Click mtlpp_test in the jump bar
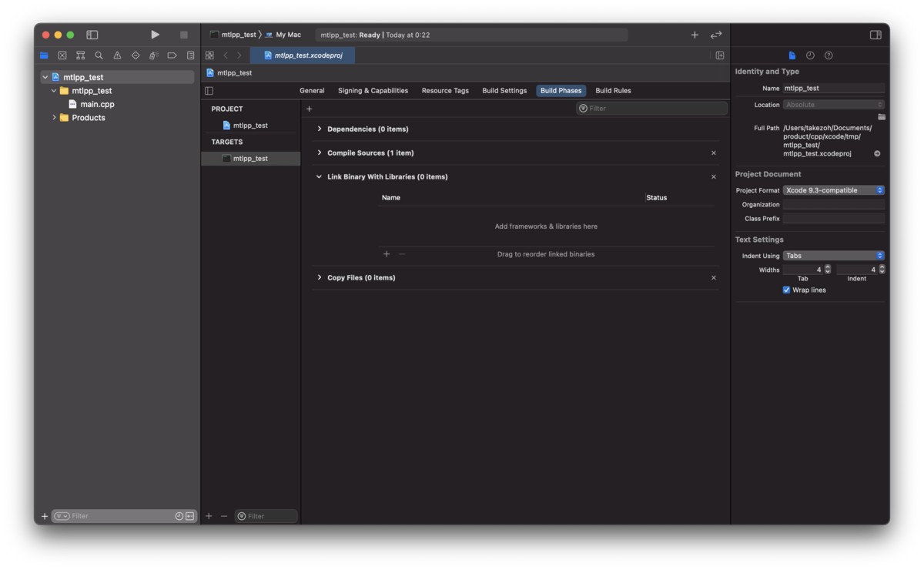Viewport: 924px width, 570px height. pyautogui.click(x=229, y=73)
